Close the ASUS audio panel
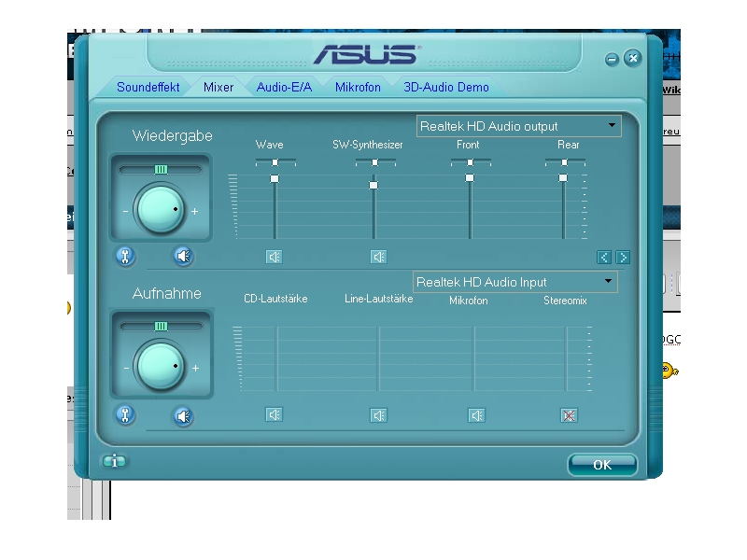The width and height of the screenshot is (747, 560). pyautogui.click(x=633, y=58)
